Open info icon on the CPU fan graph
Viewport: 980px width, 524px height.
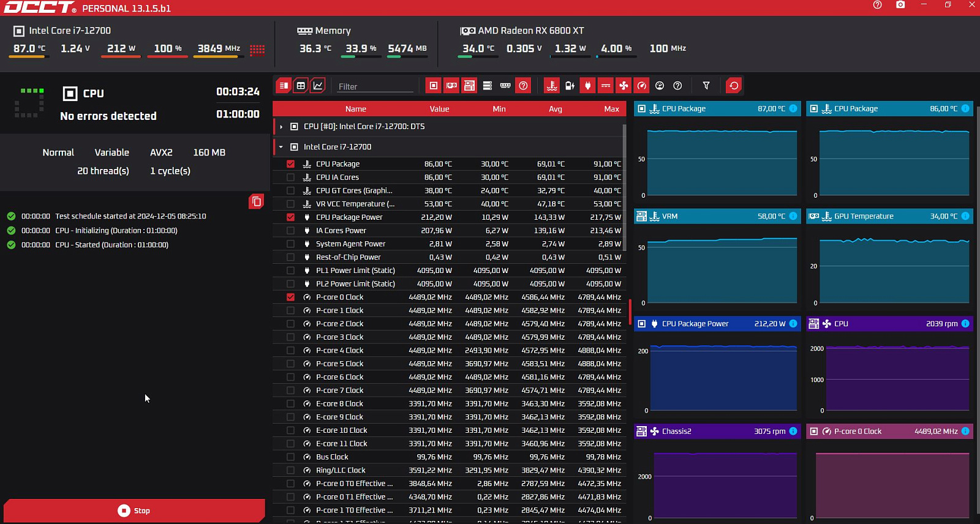click(x=965, y=324)
